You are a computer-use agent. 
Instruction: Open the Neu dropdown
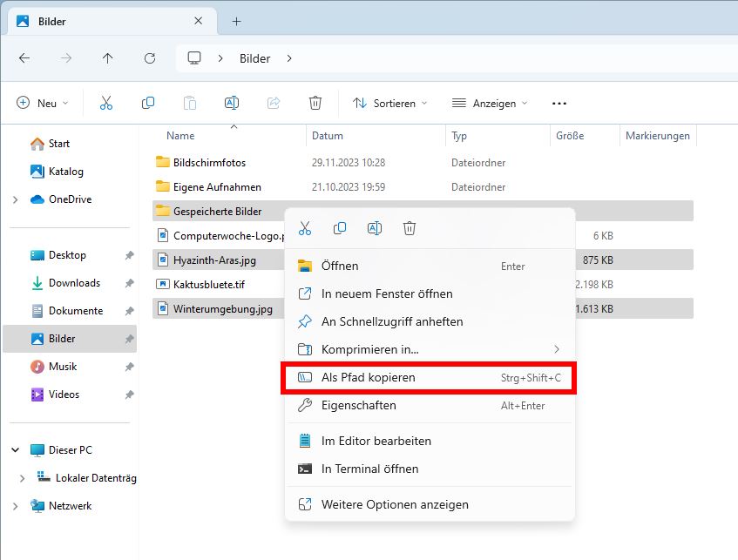pos(42,102)
